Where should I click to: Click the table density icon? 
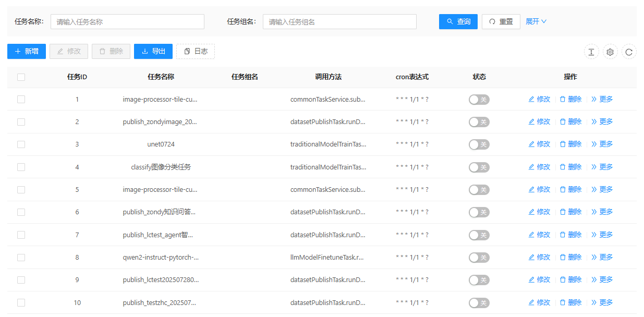591,52
